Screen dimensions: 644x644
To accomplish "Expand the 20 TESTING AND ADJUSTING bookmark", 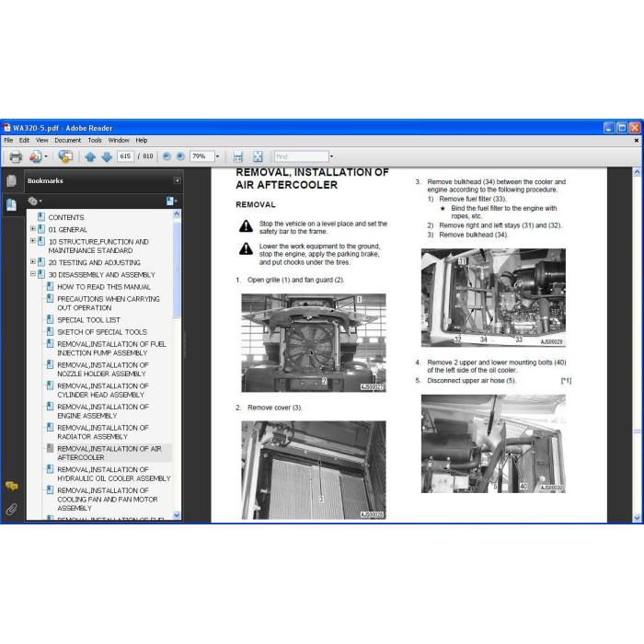I will 33,261.
